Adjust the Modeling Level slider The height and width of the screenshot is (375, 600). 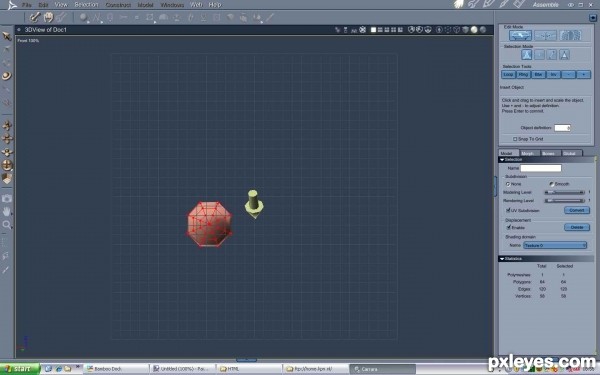(x=564, y=192)
